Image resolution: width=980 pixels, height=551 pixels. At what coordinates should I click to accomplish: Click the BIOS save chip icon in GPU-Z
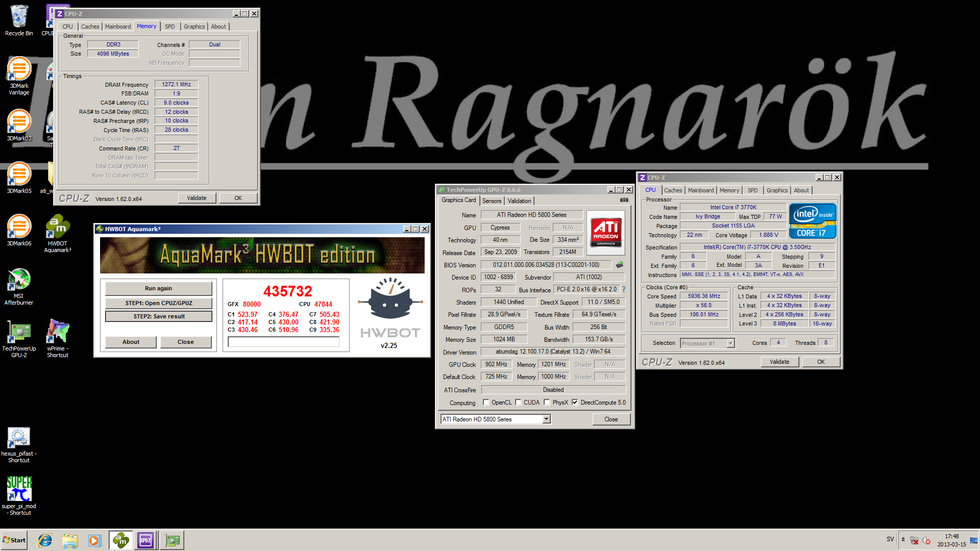point(620,265)
